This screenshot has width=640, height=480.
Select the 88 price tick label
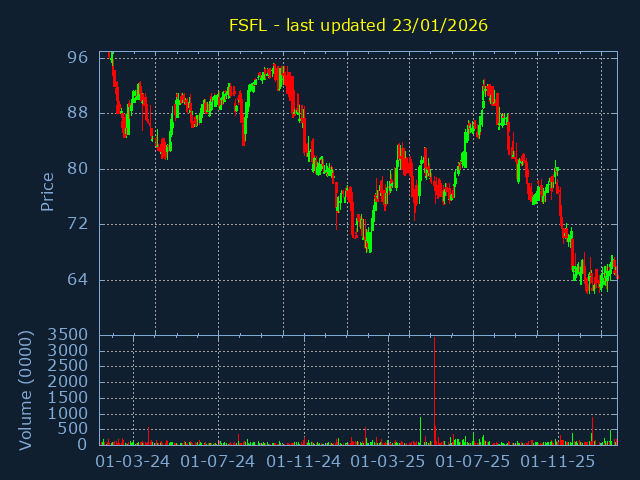[77, 113]
